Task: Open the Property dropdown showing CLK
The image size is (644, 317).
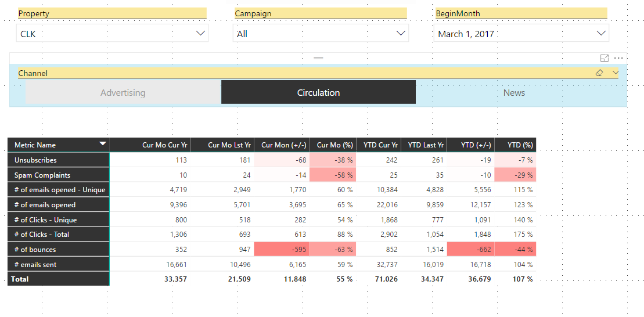Action: click(x=113, y=33)
